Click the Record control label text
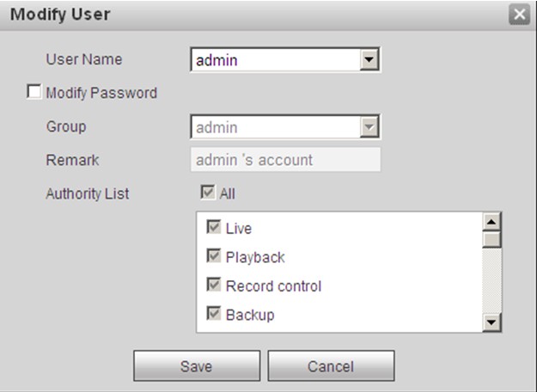The width and height of the screenshot is (537, 392). pyautogui.click(x=273, y=286)
